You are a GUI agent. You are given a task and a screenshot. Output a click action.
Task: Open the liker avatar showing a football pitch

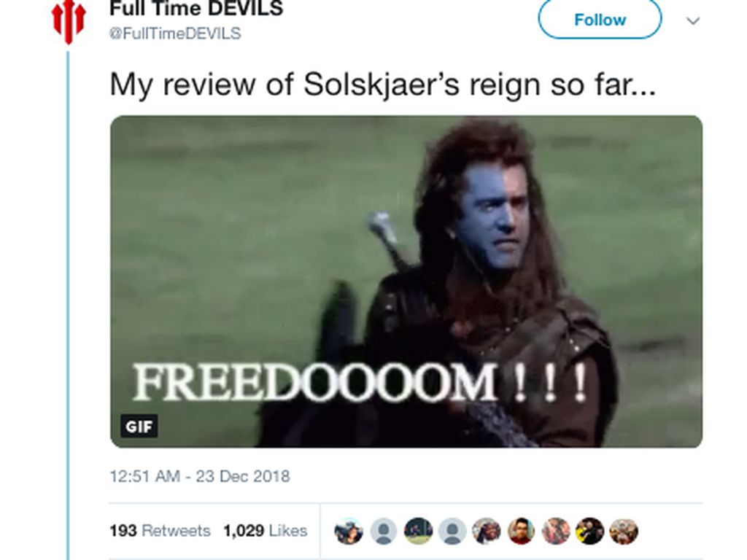[x=418, y=531]
